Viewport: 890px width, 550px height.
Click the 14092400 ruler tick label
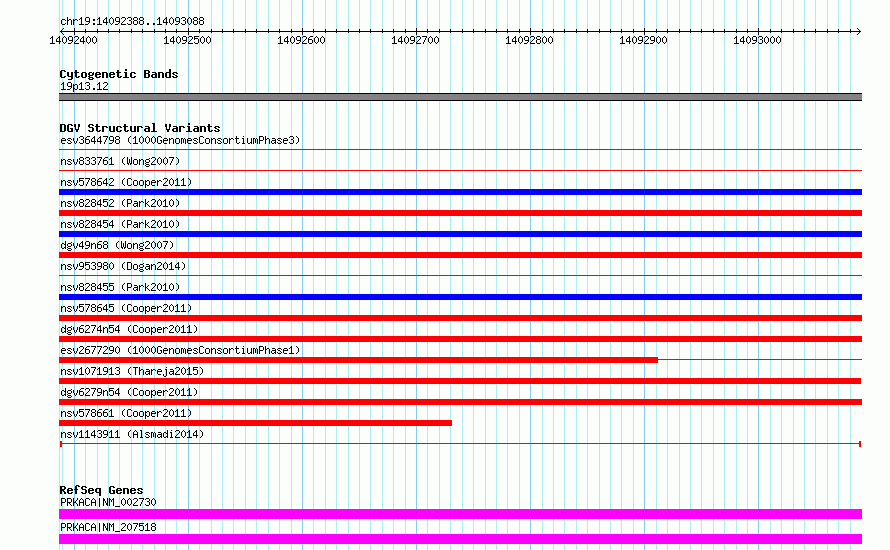[73, 40]
